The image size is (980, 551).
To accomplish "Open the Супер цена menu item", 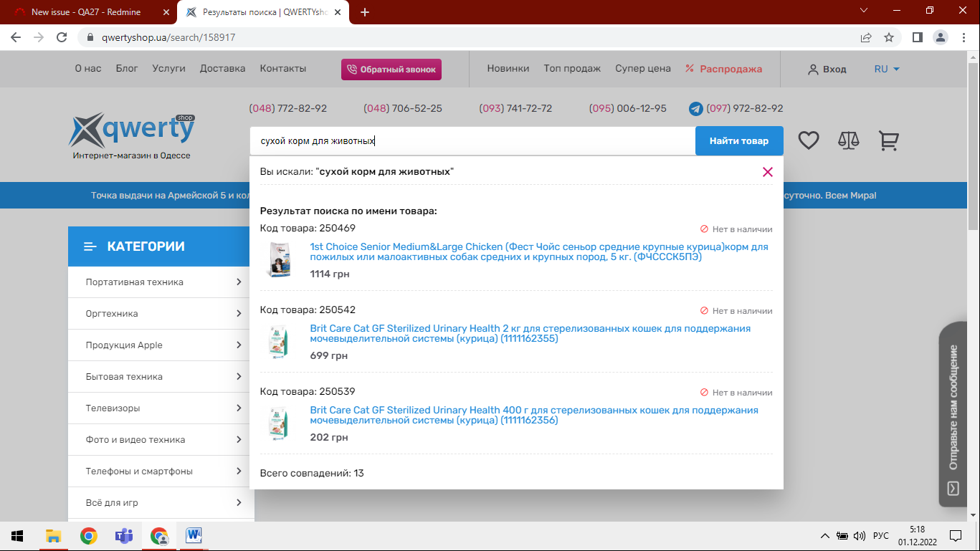I will tap(643, 69).
